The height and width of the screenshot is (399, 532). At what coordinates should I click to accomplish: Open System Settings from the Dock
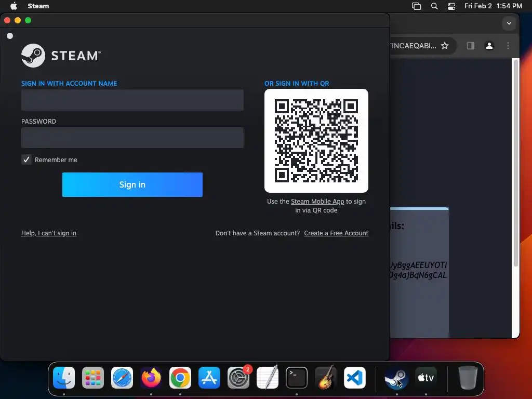[x=238, y=378]
